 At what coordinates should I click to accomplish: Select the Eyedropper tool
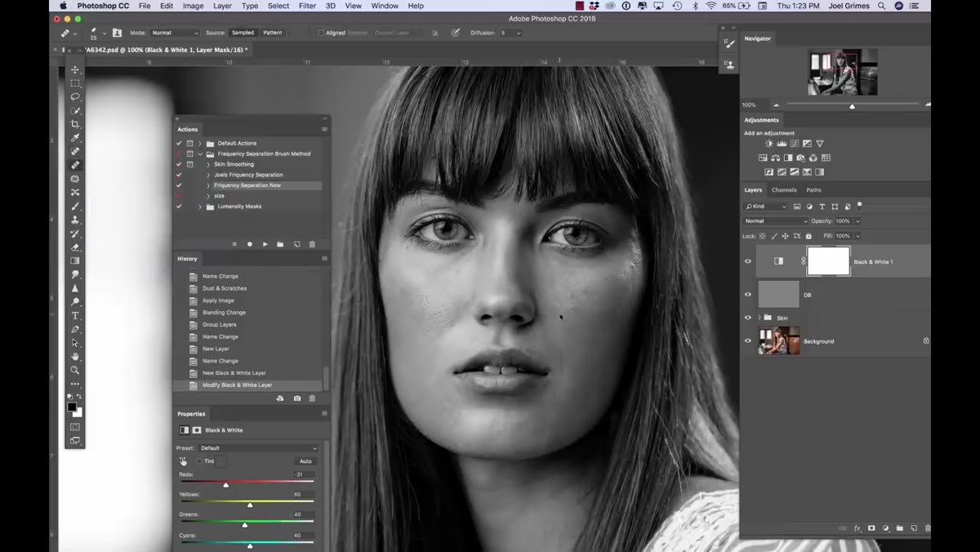tap(75, 138)
